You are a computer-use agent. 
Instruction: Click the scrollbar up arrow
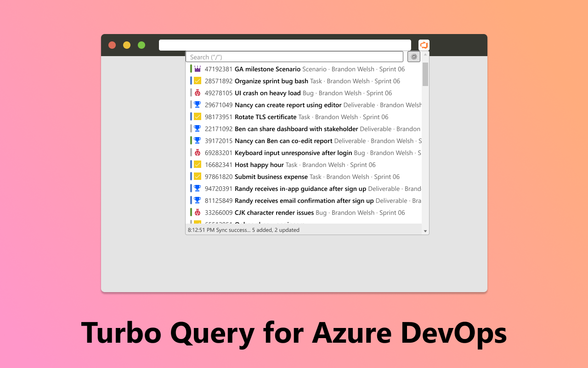coord(425,55)
